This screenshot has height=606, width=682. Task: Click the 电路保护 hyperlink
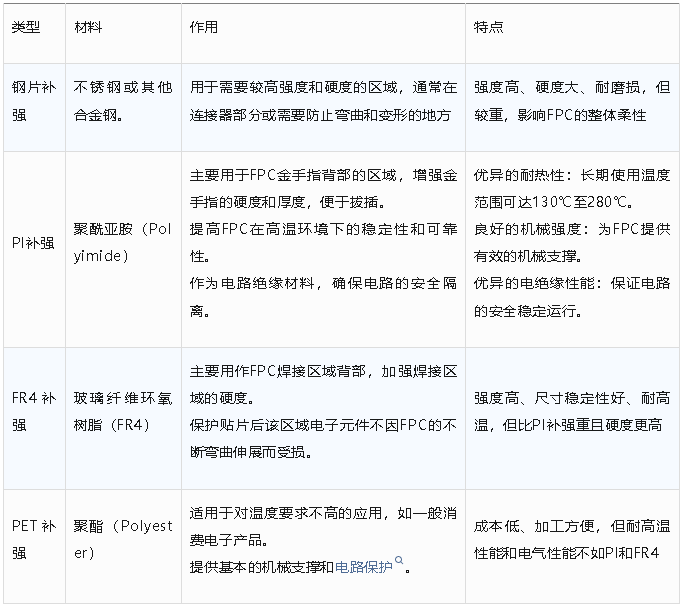pyautogui.click(x=364, y=567)
